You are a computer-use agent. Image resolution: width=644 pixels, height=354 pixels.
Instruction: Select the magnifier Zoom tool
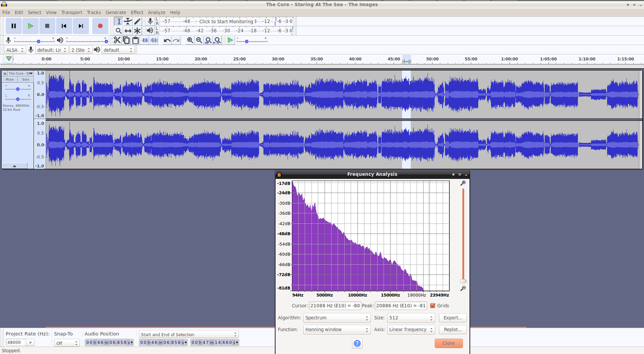coord(119,31)
